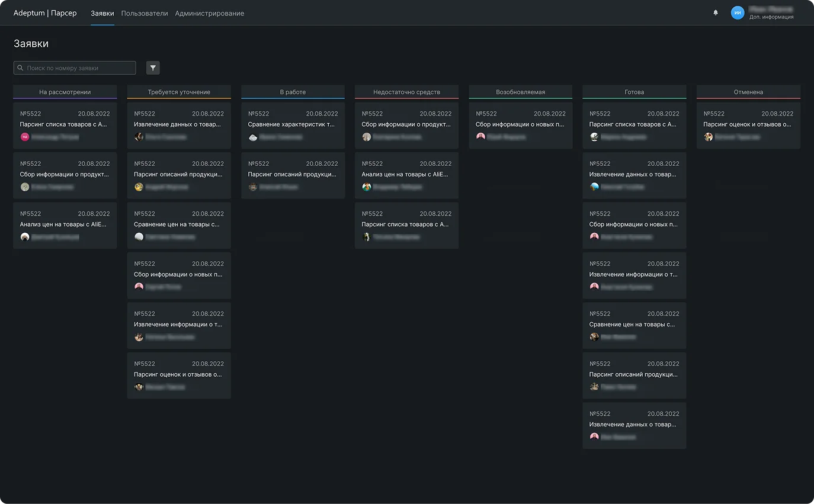Screen dimensions: 814x504
Task: Open the notifications bell
Action: (x=716, y=12)
